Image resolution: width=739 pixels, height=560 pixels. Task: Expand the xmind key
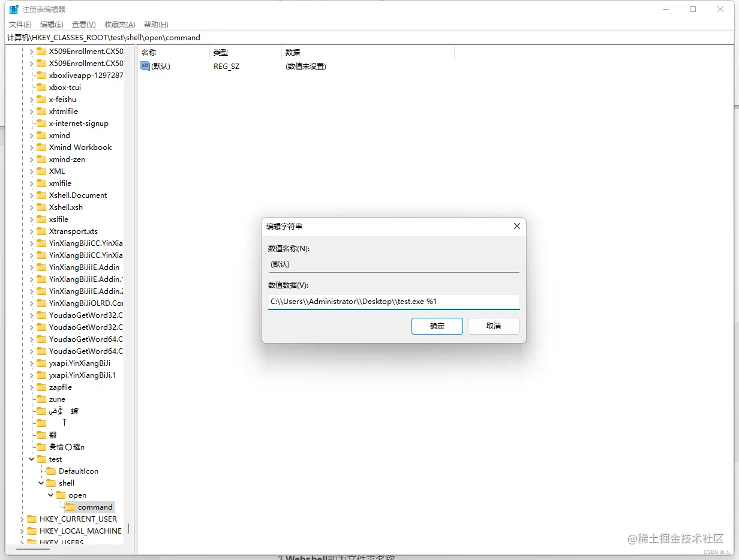(x=32, y=136)
